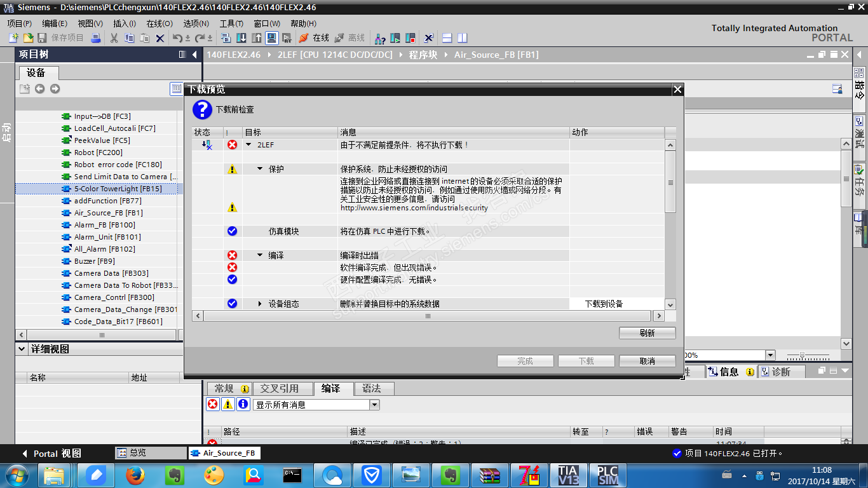Select Robot [FC200] in project tree
This screenshot has width=868, height=488.
pos(98,152)
